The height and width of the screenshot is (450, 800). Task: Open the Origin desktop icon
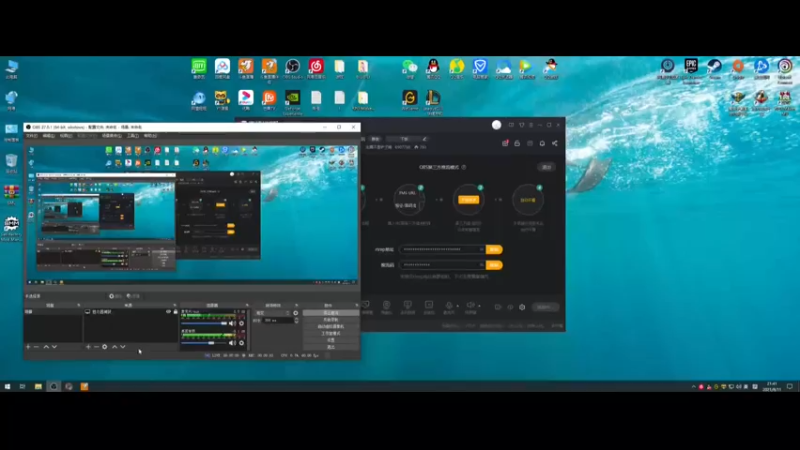[738, 68]
